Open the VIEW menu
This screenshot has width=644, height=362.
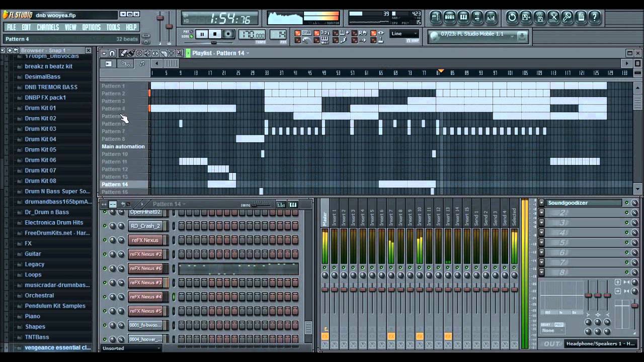tap(70, 27)
